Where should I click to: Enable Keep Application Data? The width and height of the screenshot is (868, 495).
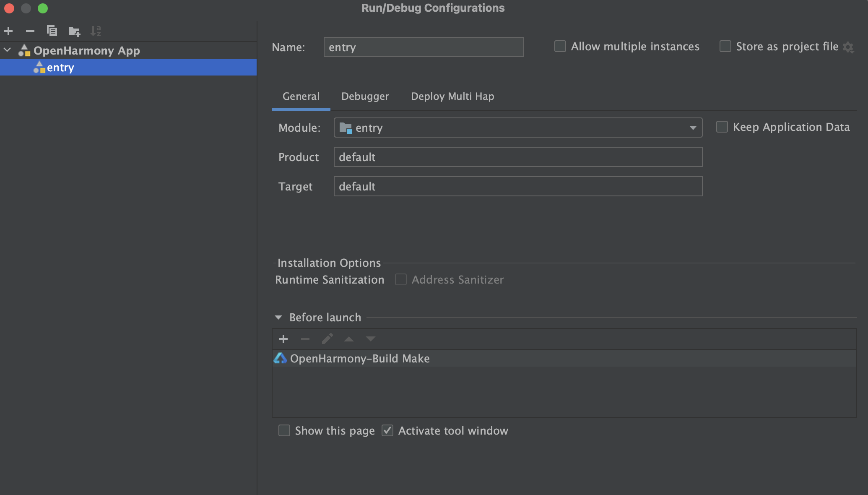coord(722,127)
